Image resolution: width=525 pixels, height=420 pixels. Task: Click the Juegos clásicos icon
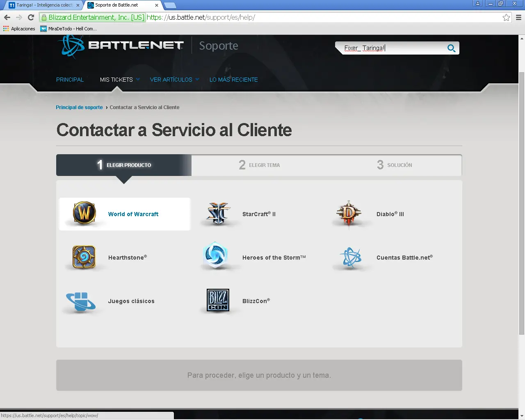click(x=81, y=301)
